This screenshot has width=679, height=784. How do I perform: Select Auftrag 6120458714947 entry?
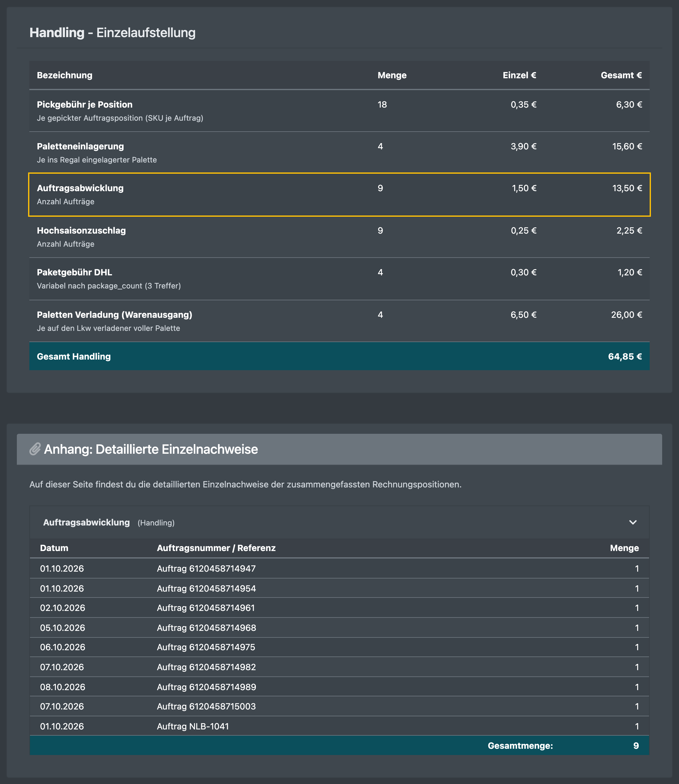pyautogui.click(x=206, y=569)
